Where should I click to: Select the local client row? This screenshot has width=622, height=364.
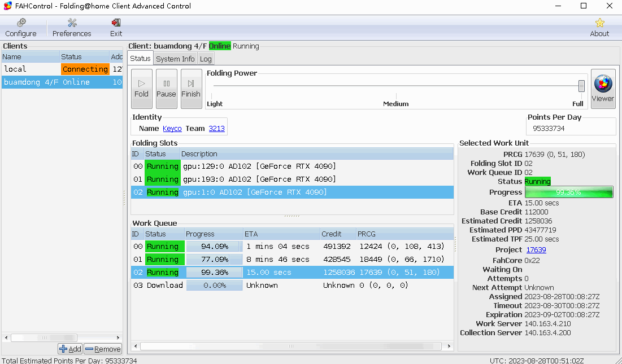tap(62, 69)
